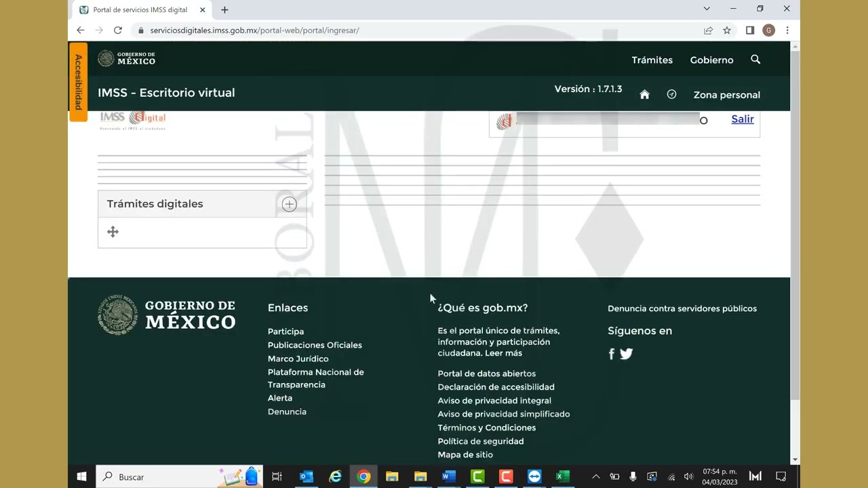
Task: Open Política de seguridad link
Action: (481, 441)
